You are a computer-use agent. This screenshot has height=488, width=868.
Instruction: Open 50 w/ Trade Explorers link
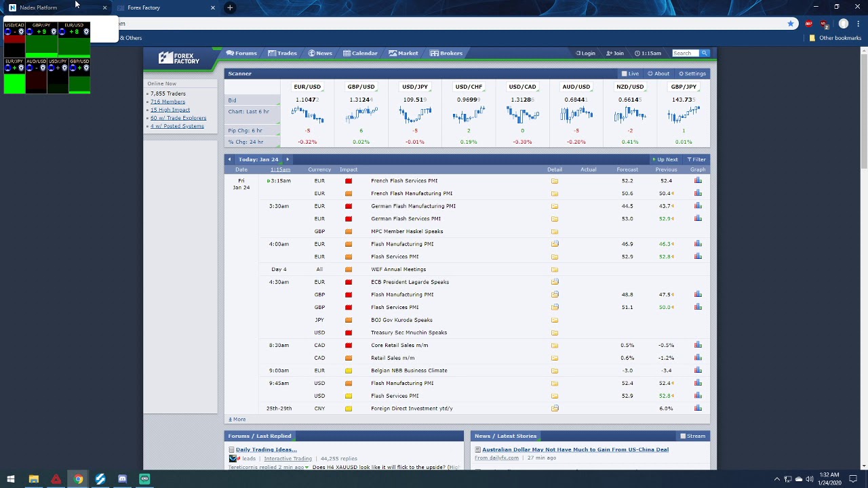(x=178, y=118)
